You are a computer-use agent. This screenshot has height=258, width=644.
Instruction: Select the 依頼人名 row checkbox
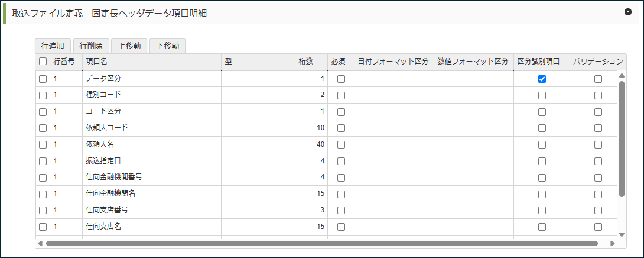coord(43,144)
